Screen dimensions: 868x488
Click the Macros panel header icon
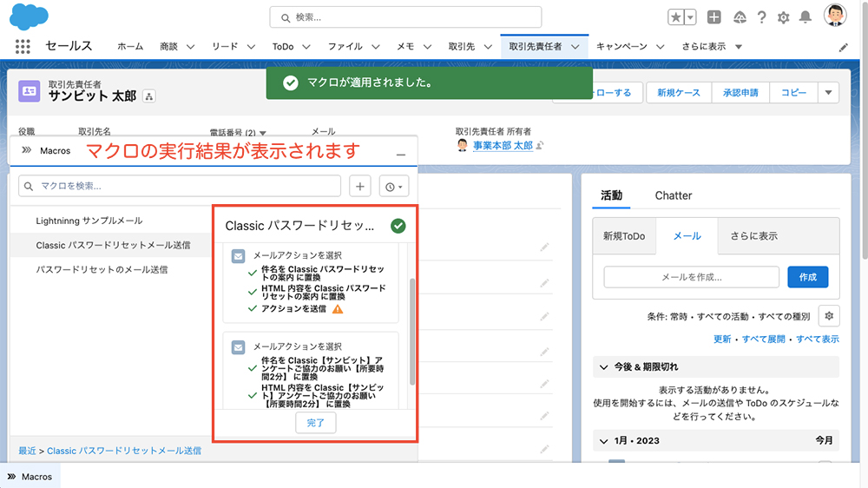[x=26, y=150]
